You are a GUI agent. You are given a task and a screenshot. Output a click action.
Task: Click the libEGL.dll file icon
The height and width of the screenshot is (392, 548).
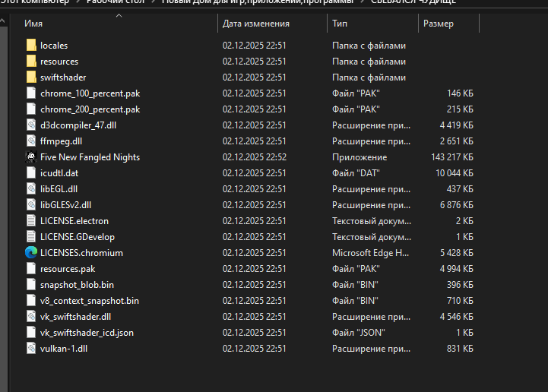(31, 189)
